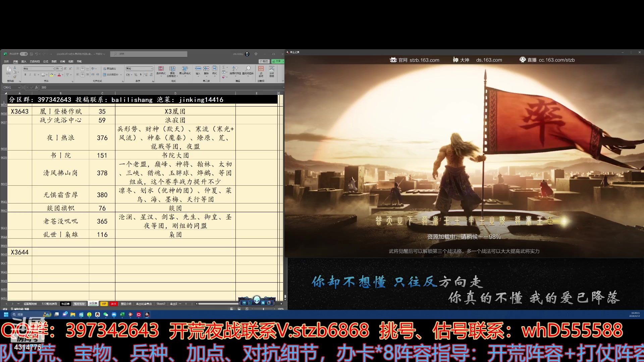Click the add new sheet plus button

[186, 304]
